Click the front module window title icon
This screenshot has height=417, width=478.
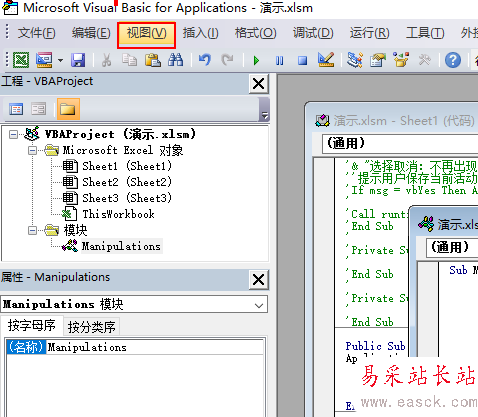426,224
